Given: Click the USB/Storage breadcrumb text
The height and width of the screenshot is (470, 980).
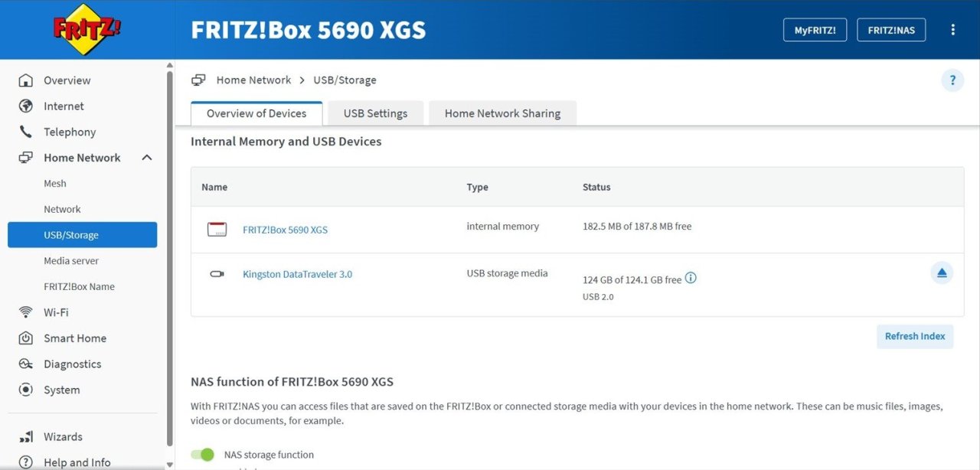Looking at the screenshot, I should point(345,80).
